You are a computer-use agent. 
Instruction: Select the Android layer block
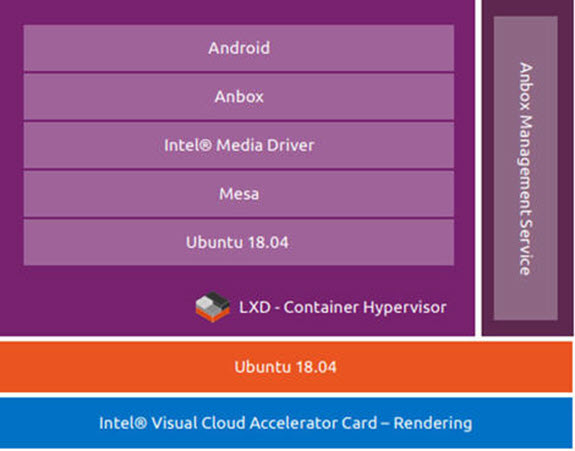pos(239,48)
